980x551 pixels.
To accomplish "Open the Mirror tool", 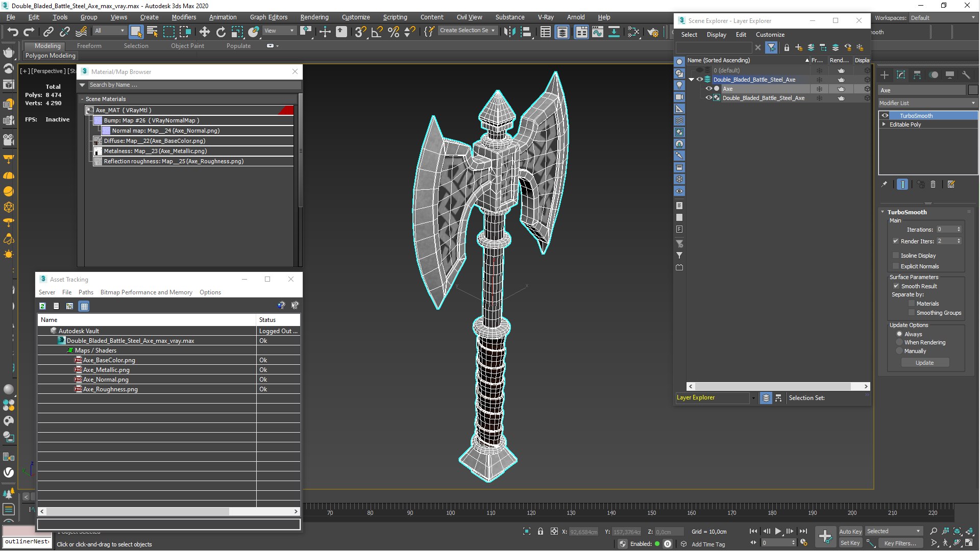I will 509,32.
